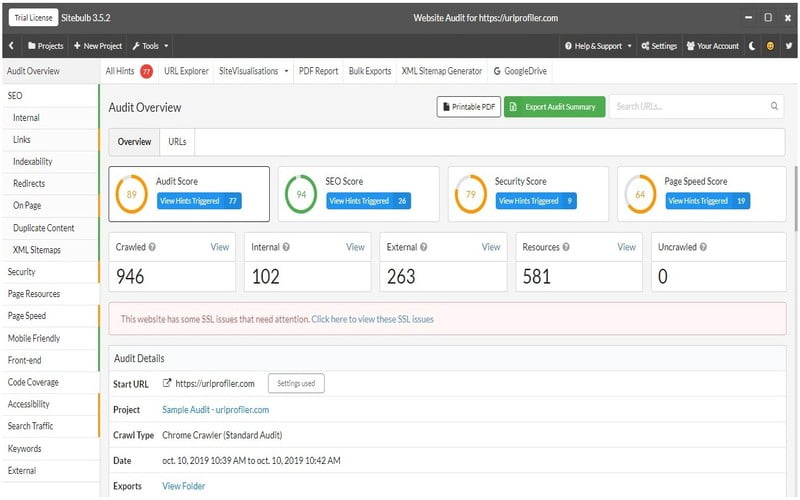View the Resources URLs
Viewport: 800px width, 500px height.
point(627,247)
